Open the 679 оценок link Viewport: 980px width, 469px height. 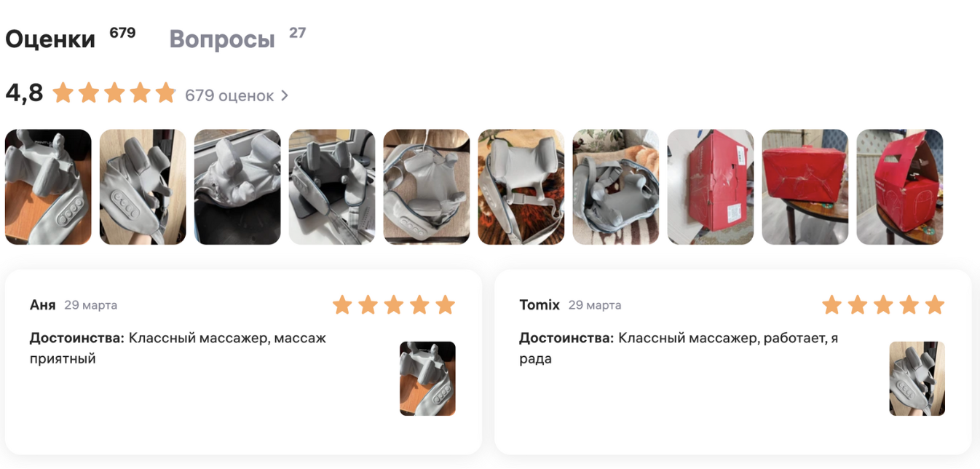229,95
